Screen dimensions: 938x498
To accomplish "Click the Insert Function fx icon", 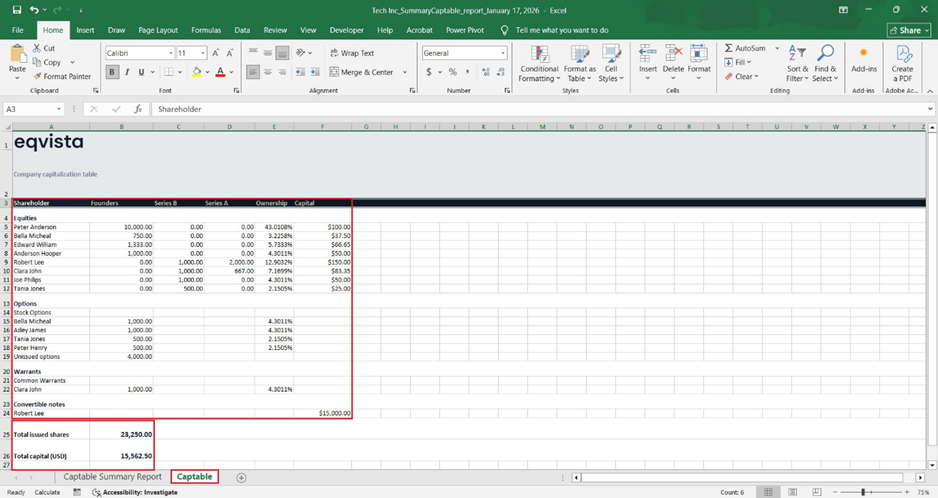I will click(x=137, y=109).
